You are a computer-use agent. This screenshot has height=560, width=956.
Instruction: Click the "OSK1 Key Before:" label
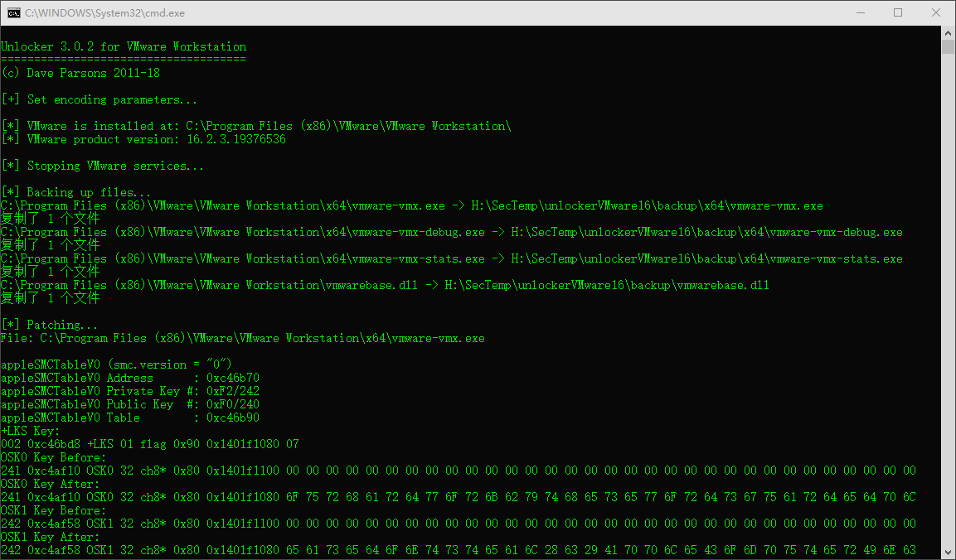[54, 510]
